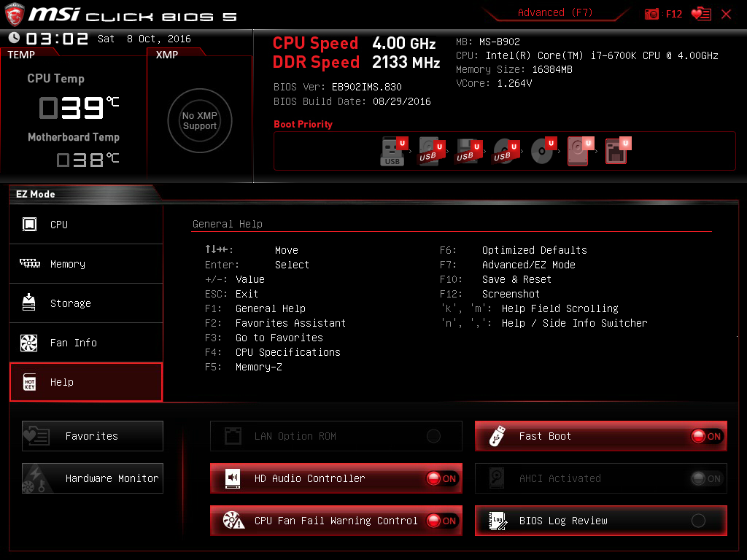747x560 pixels.
Task: Open the CPU section in EZ Mode
Action: (x=86, y=225)
